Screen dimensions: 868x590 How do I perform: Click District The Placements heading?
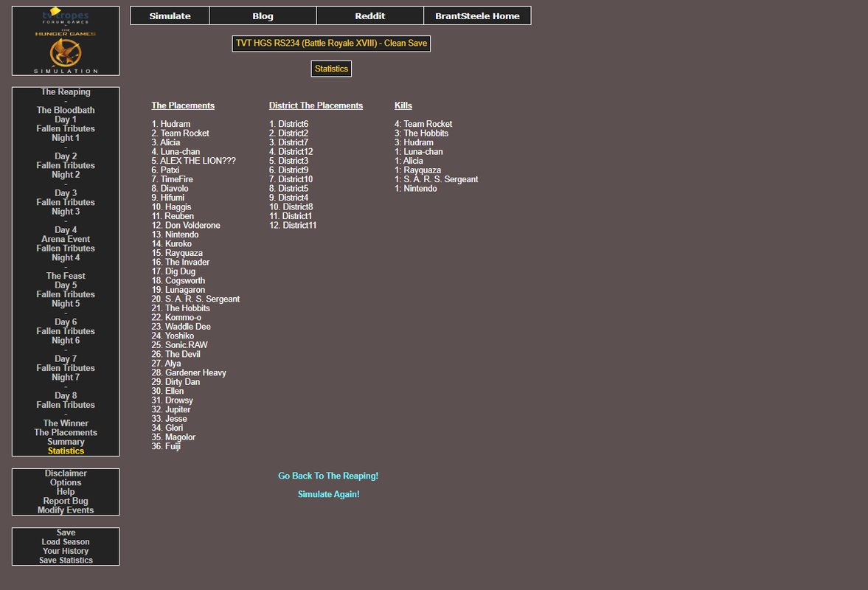click(316, 105)
